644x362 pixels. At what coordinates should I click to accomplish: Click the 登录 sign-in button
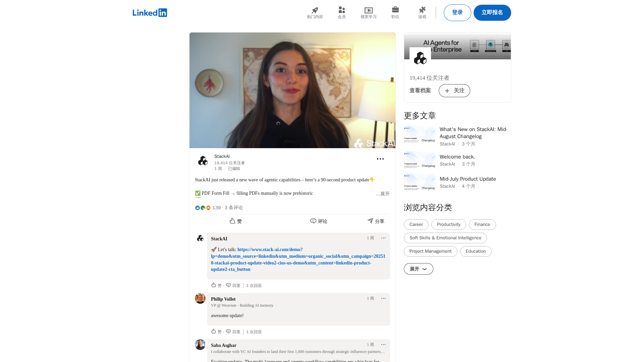point(457,13)
